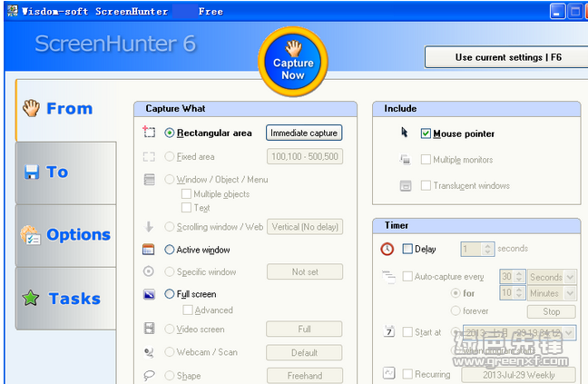The image size is (588, 384).
Task: Click the Multiple monitors icon
Action: (405, 160)
